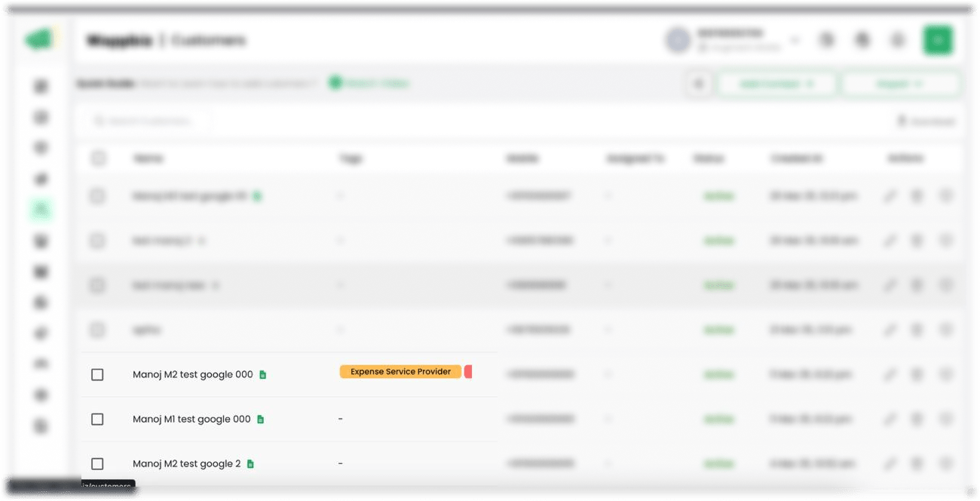Tick the checkbox for Manoj M2 test google 000
The width and height of the screenshot is (980, 501).
point(97,374)
